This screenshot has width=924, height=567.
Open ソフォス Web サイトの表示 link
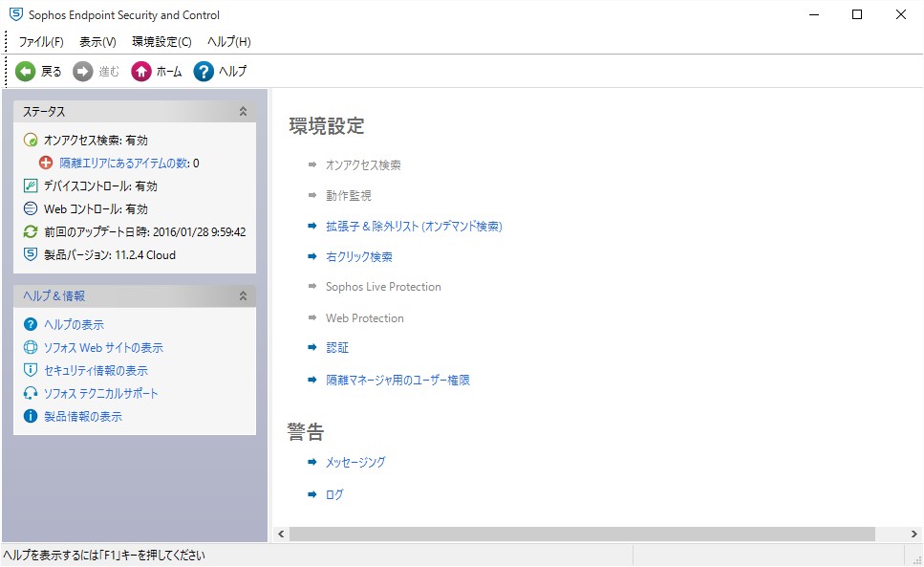point(103,348)
